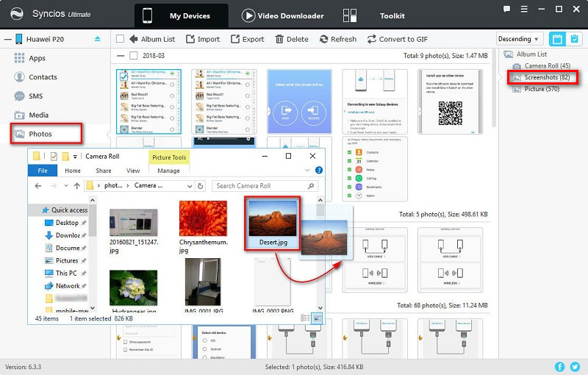Open Pictures in navigation pane
The image size is (588, 375).
click(x=65, y=260)
